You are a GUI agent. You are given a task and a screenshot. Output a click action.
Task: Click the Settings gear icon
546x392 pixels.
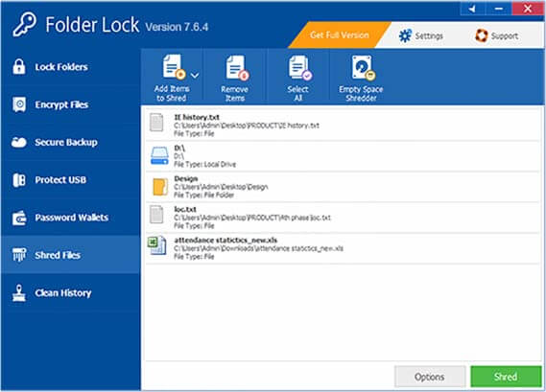[405, 35]
